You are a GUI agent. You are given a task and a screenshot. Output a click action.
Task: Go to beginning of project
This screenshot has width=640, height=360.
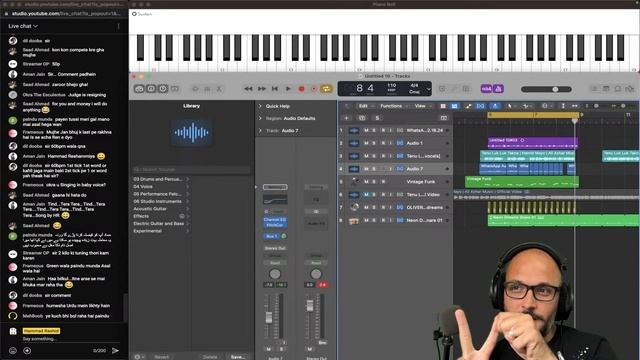coord(275,89)
